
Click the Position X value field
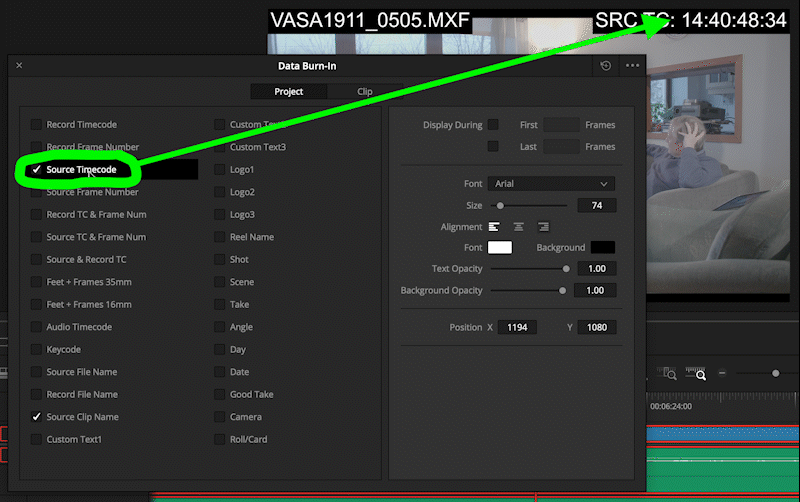(x=521, y=328)
